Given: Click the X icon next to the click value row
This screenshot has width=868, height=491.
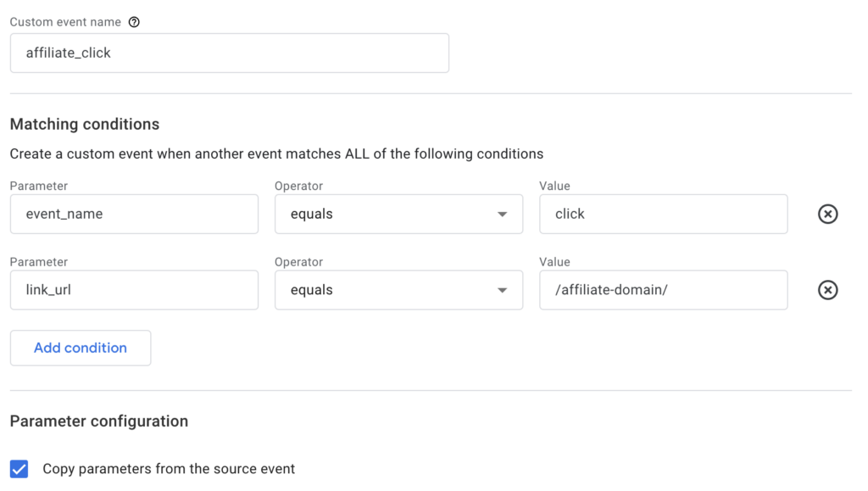Looking at the screenshot, I should [827, 214].
